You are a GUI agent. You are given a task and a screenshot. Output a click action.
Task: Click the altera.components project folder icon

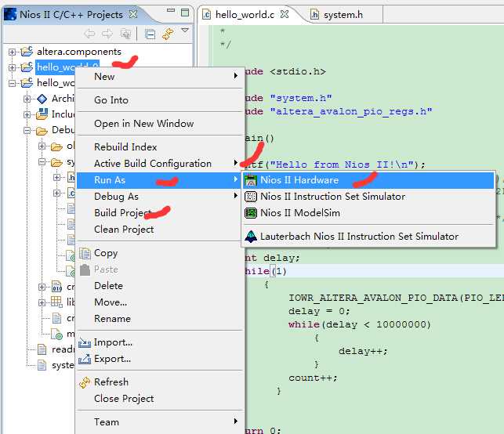click(x=27, y=52)
